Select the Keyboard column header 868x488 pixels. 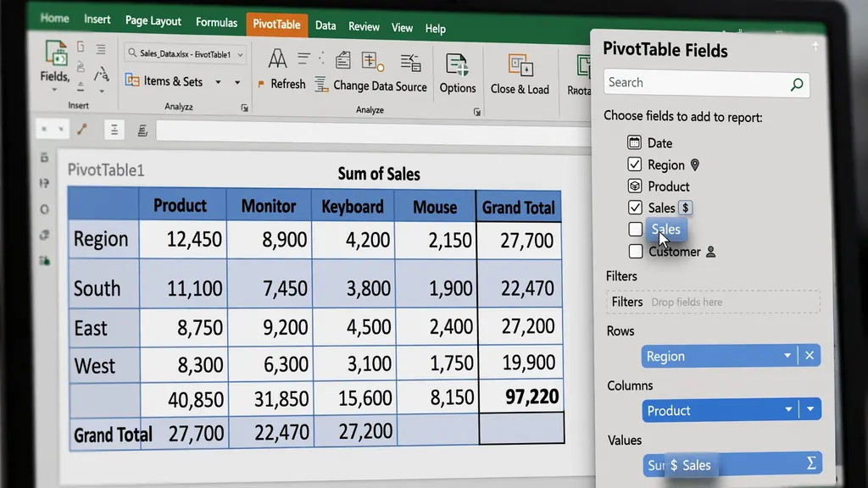tap(353, 207)
